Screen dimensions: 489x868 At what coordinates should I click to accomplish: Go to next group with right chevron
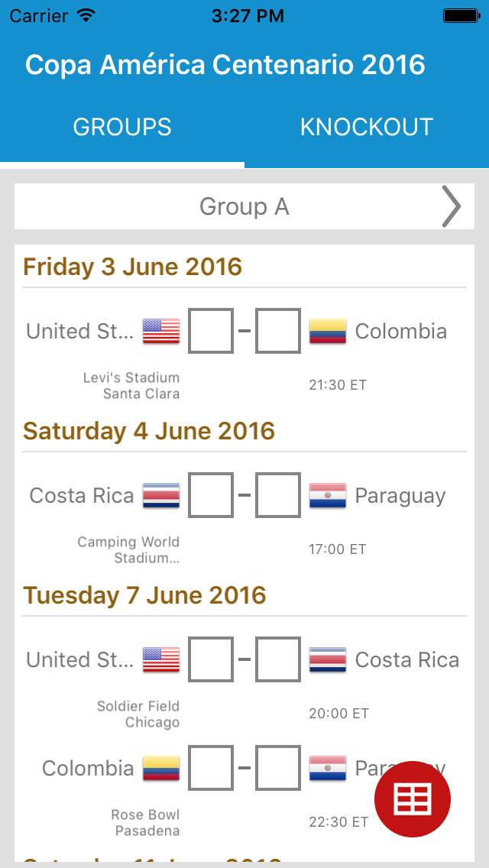point(452,206)
